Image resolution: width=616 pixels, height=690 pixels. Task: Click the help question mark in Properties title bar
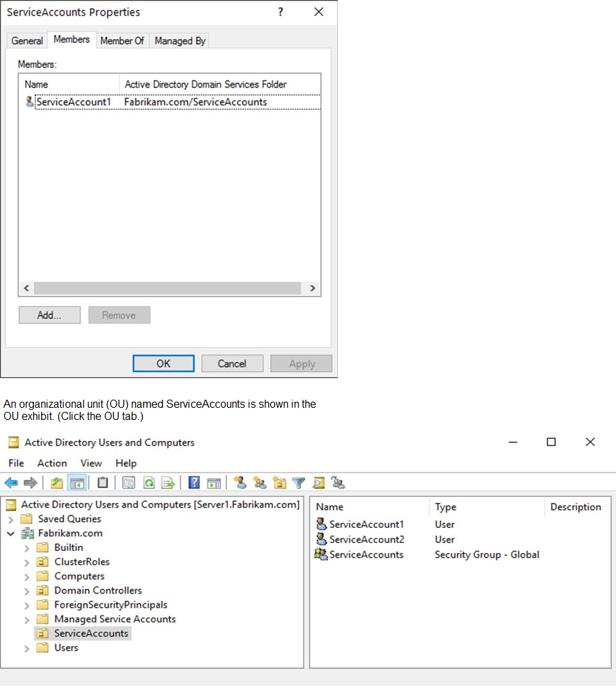click(280, 12)
